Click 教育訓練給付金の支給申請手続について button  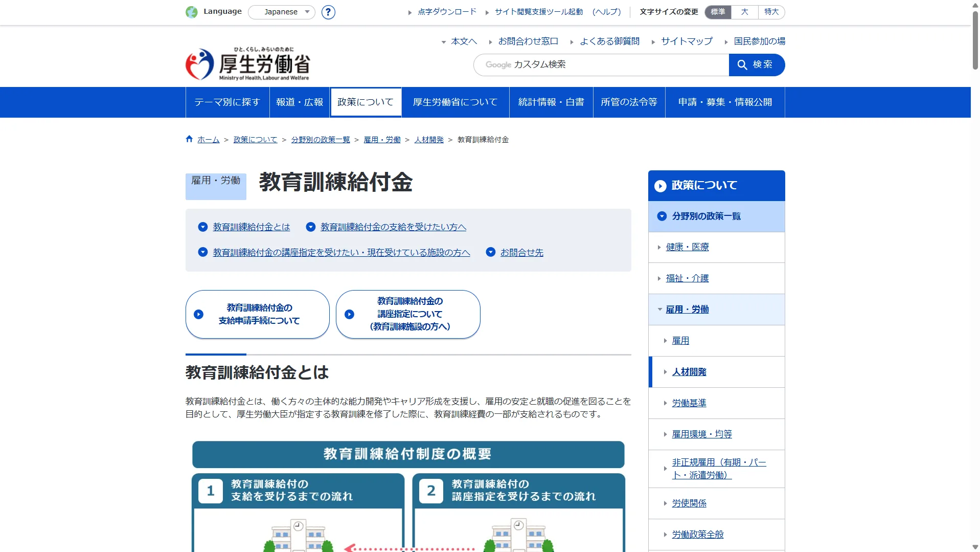pos(258,314)
